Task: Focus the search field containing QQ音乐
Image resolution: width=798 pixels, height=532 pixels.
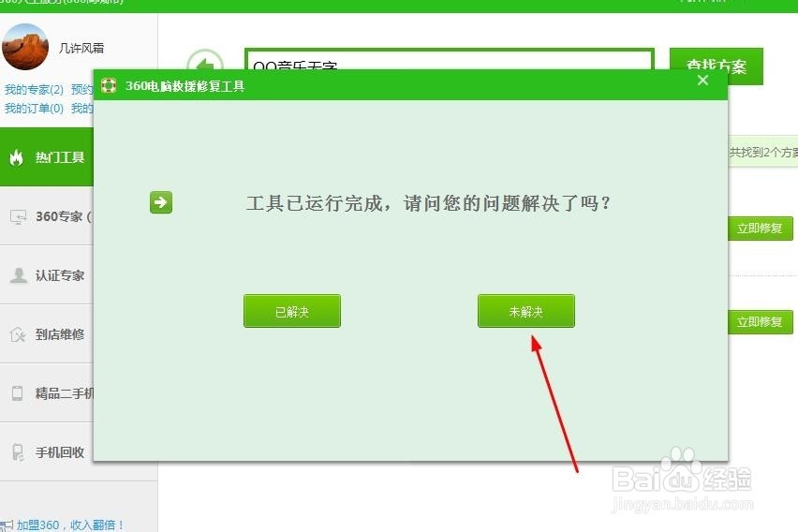Action: click(x=450, y=60)
